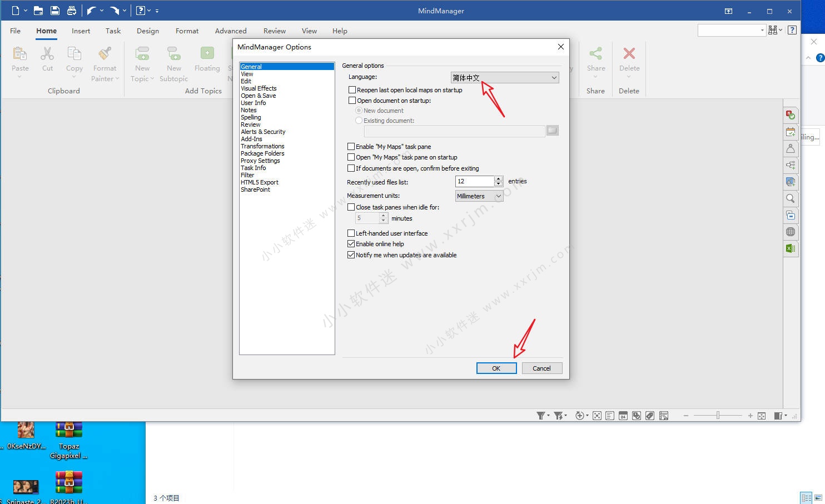Click the Format Painter icon
Viewport: 825px width, 504px height.
[105, 53]
